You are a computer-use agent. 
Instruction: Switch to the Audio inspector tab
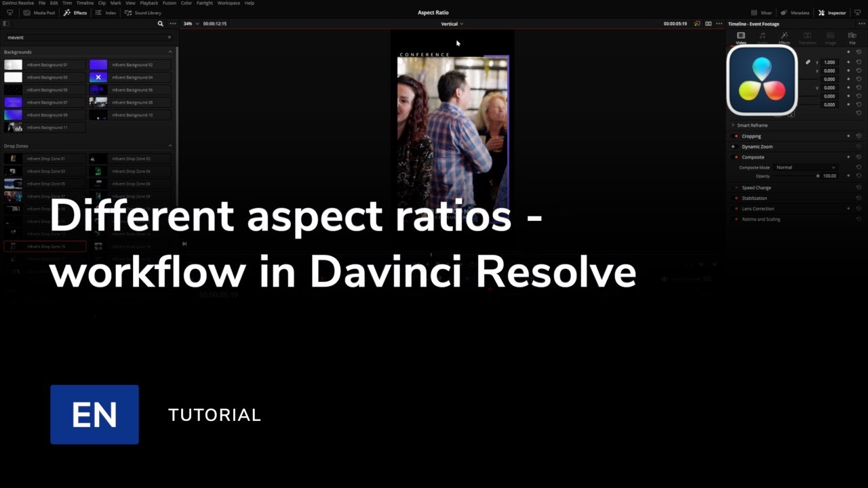coord(762,38)
